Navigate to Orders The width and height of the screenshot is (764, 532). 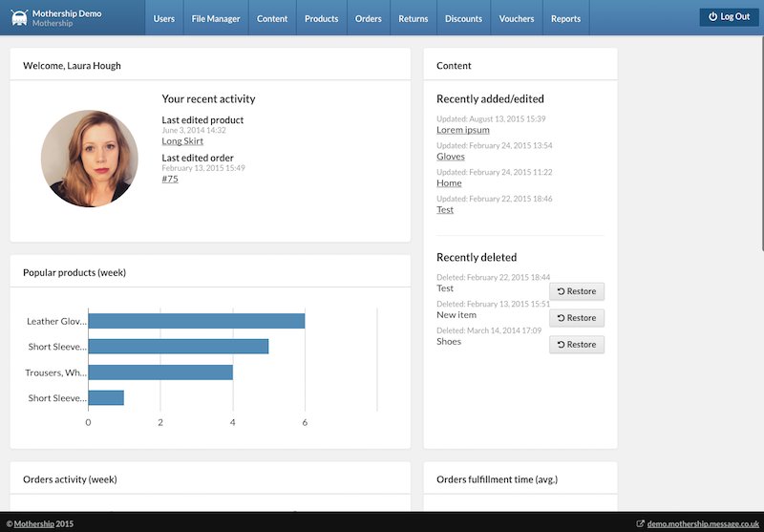click(369, 18)
